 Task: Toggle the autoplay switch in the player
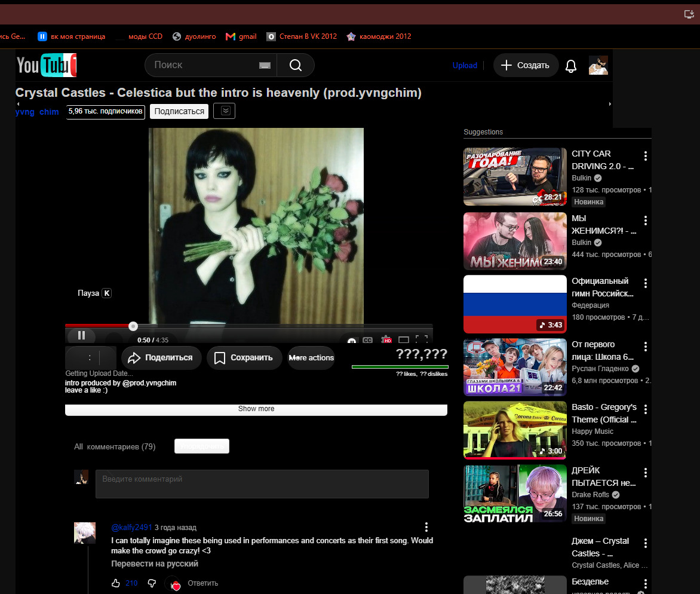(352, 340)
